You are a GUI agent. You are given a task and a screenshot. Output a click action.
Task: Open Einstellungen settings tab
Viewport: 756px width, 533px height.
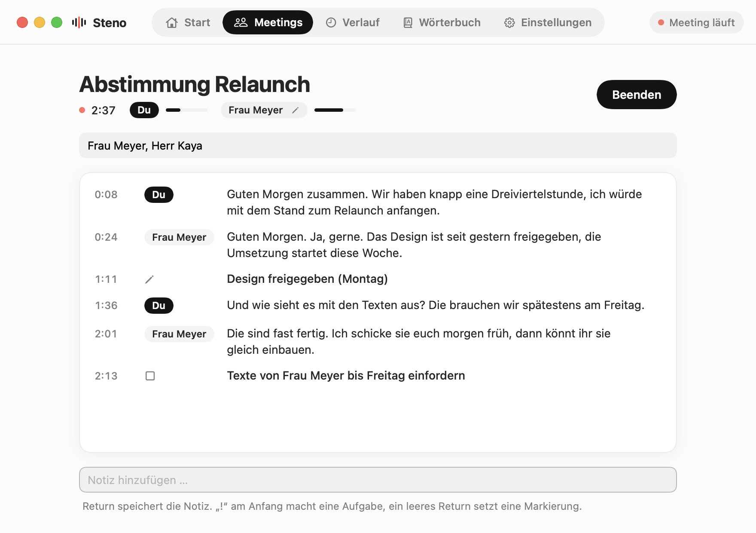coord(548,22)
